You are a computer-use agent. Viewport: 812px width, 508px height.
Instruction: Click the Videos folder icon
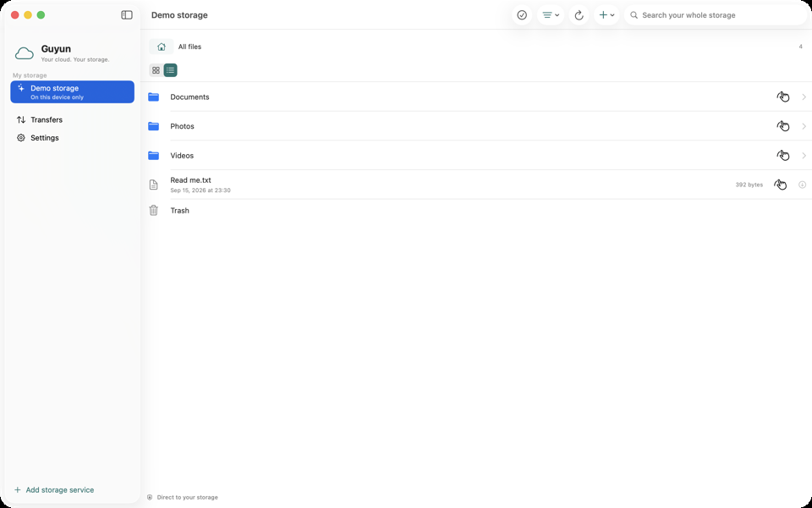(153, 156)
